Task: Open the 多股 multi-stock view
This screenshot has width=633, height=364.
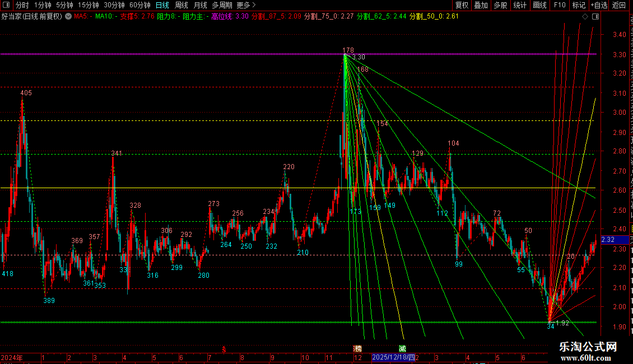Action: click(x=501, y=5)
